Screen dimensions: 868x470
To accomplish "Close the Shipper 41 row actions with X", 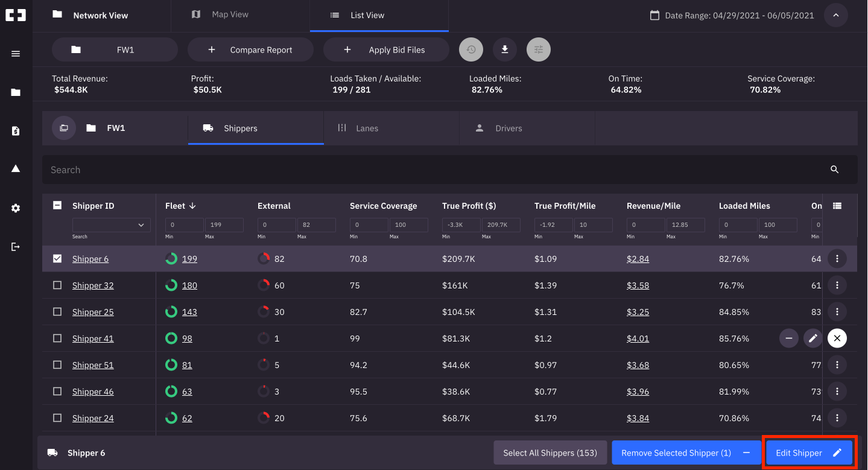I will 837,338.
